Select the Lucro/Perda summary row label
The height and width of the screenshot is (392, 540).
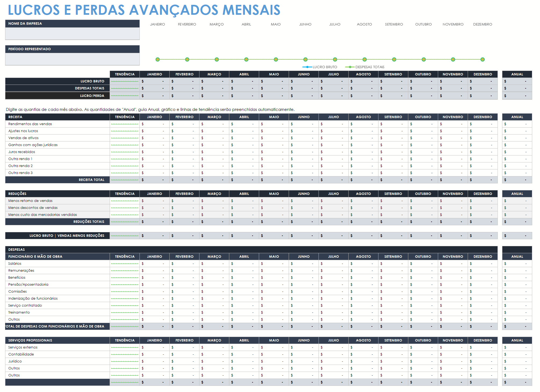58,96
